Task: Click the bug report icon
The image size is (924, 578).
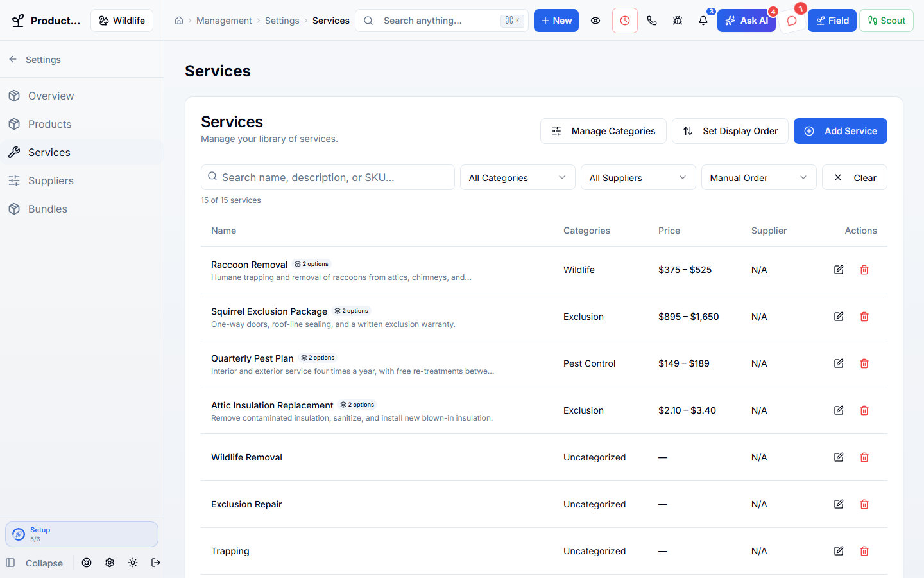Action: tap(678, 21)
